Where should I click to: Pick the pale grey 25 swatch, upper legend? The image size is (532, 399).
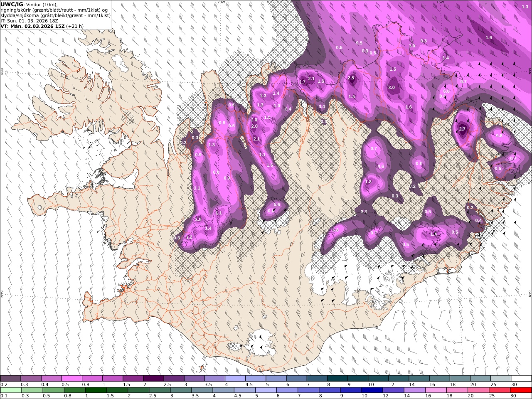[x=501, y=378]
